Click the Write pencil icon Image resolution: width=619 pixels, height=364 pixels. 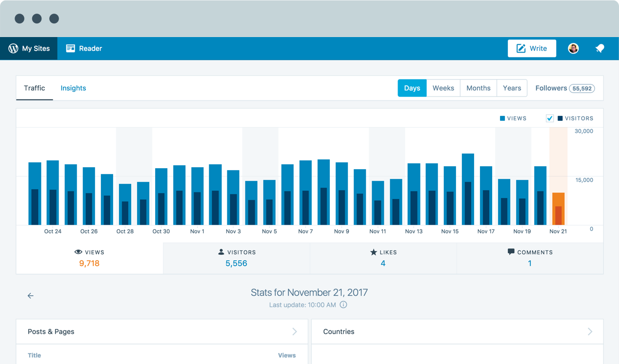(521, 48)
